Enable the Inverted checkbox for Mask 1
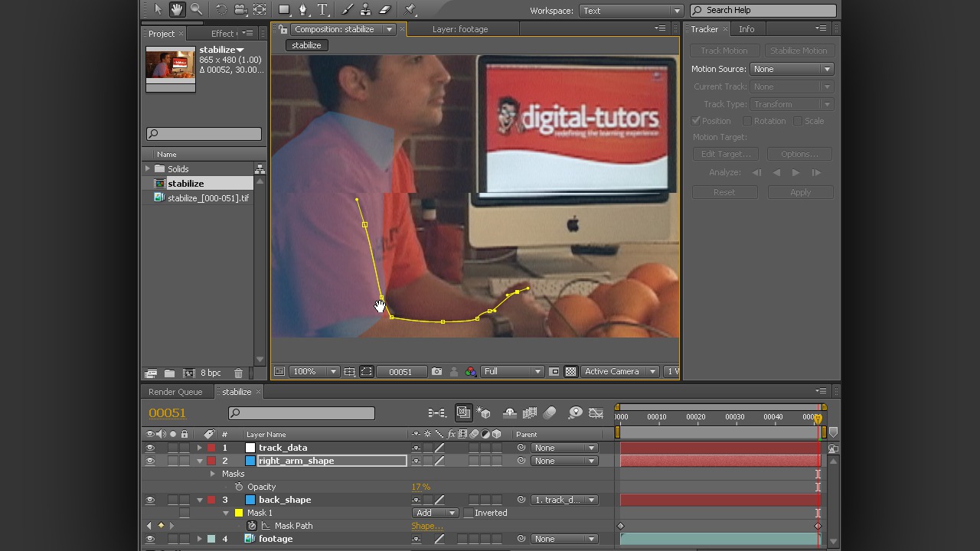Image resolution: width=980 pixels, height=551 pixels. point(469,513)
